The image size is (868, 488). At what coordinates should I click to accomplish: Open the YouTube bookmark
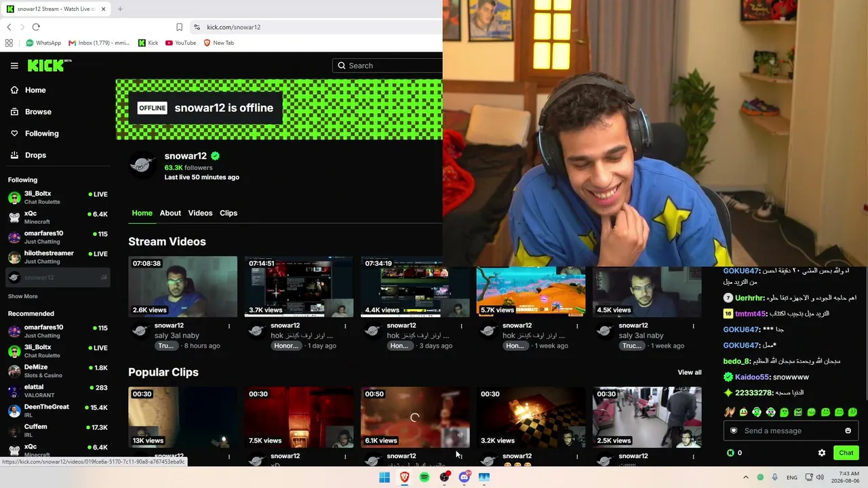click(180, 43)
